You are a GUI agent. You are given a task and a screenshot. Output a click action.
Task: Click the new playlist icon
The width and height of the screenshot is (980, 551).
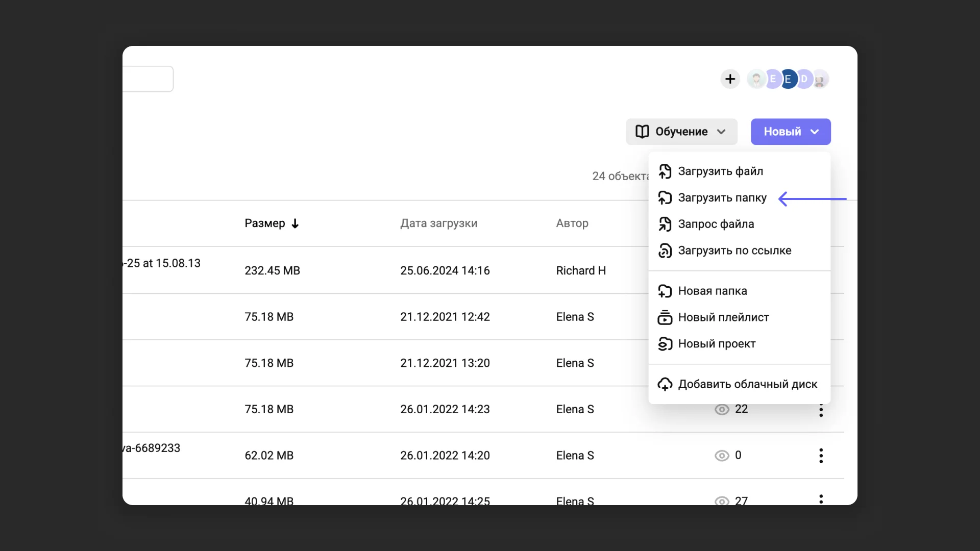[665, 317]
